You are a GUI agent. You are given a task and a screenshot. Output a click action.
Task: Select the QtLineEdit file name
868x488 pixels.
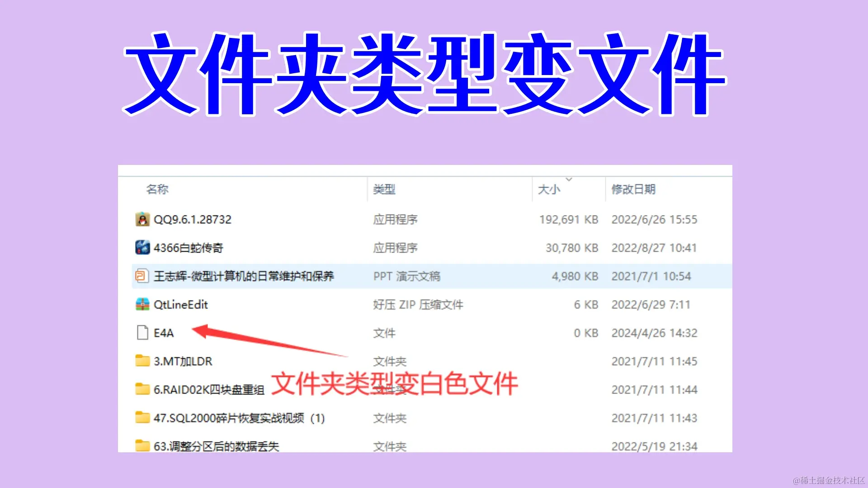pos(181,305)
